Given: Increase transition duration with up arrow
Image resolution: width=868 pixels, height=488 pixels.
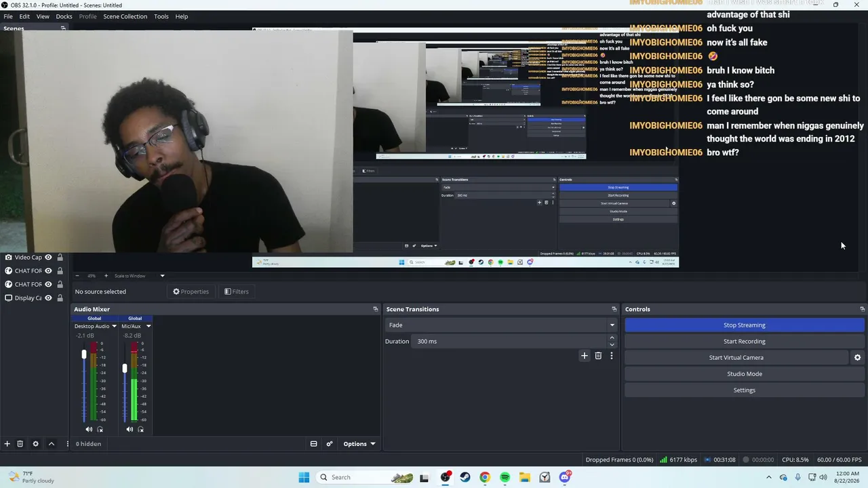Looking at the screenshot, I should (x=612, y=338).
